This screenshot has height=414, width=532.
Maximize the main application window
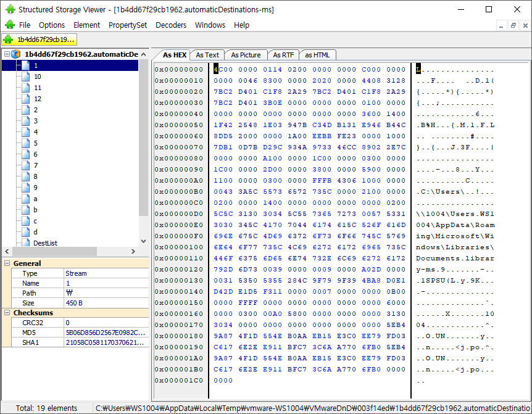pos(489,9)
